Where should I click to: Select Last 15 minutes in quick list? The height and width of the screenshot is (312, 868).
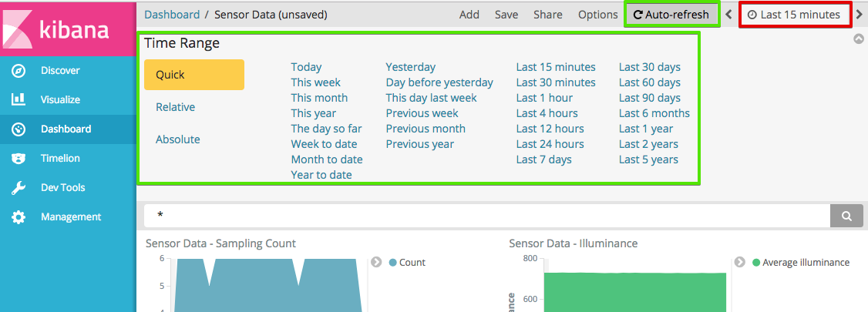(556, 67)
